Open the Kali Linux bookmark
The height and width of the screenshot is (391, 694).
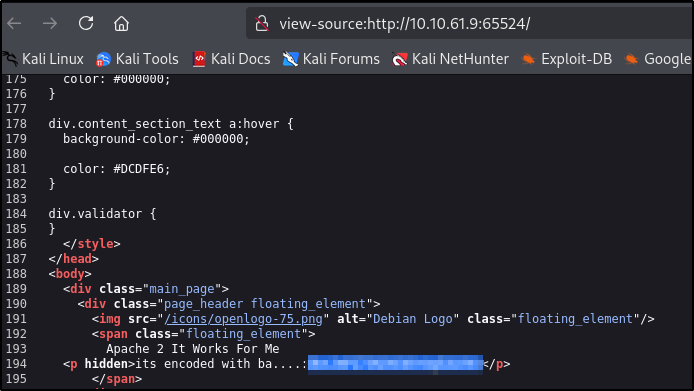point(43,59)
